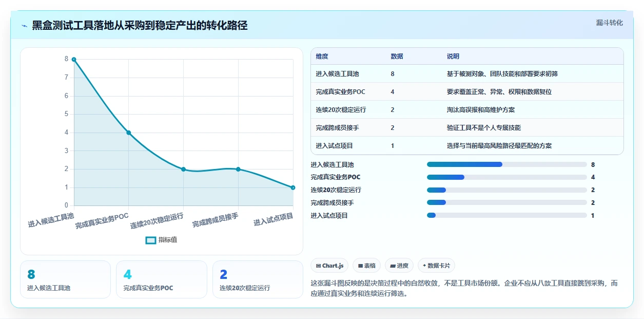644x319 pixels.
Task: Click the progress bar for 完成跨成员接手
Action: click(x=507, y=203)
